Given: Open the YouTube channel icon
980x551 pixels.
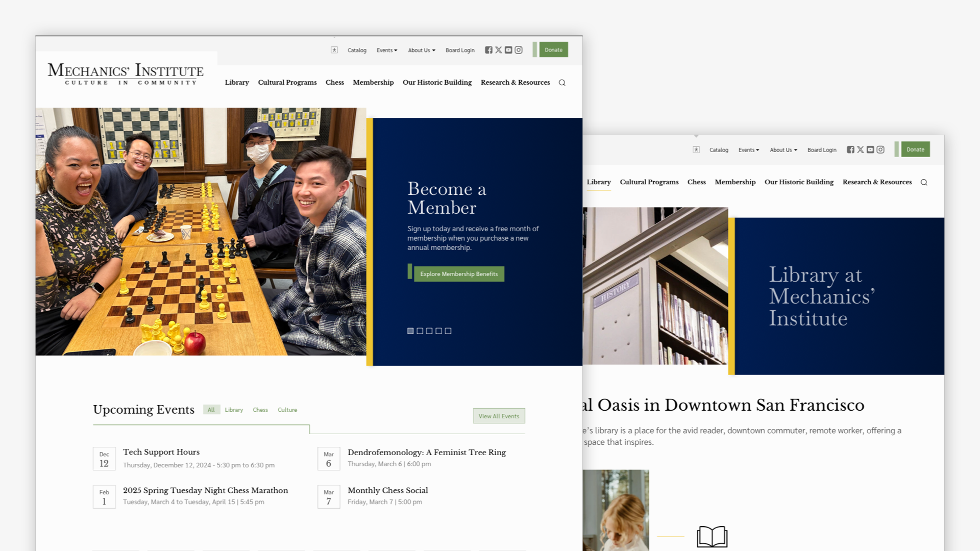Looking at the screenshot, I should pyautogui.click(x=508, y=50).
